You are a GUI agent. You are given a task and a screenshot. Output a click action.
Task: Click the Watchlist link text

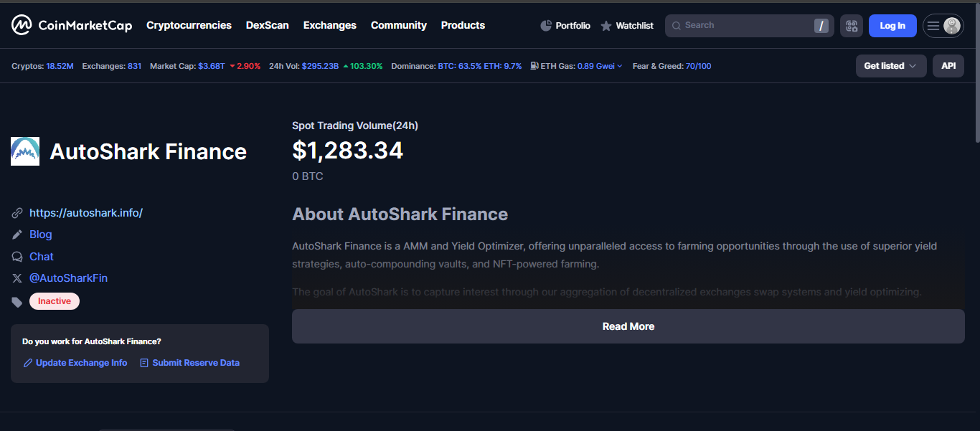pyautogui.click(x=634, y=26)
